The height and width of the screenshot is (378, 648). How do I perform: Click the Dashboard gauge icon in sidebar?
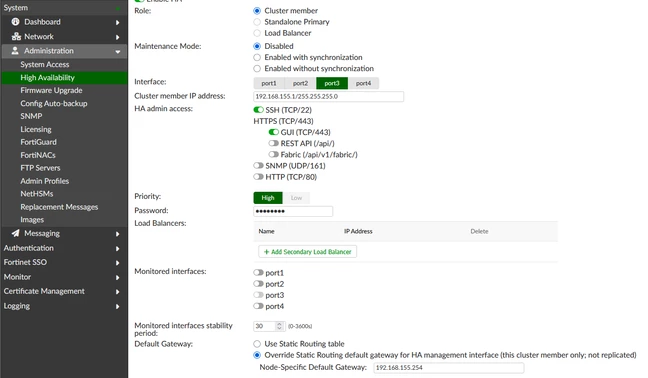tap(15, 22)
